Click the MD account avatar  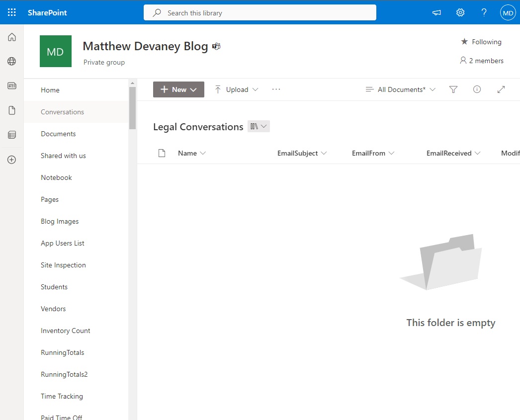508,12
